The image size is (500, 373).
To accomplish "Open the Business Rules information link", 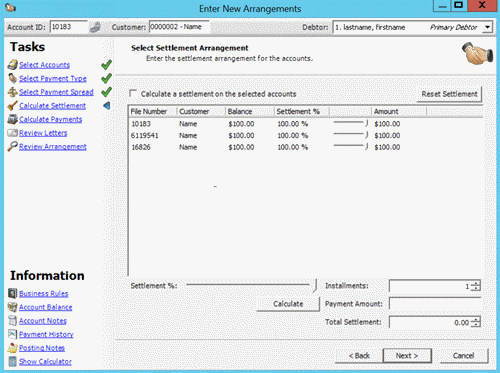I will (44, 294).
